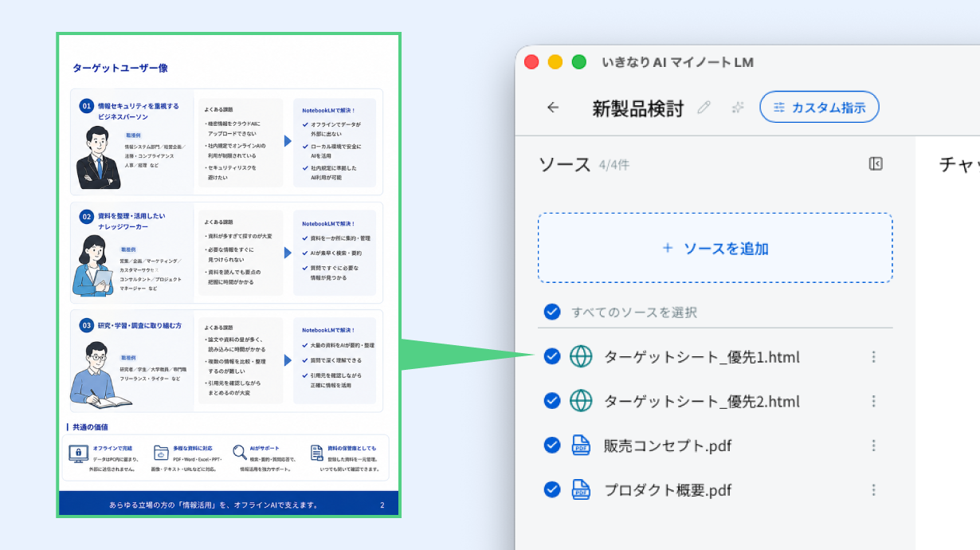
Task: Collapse the ソース sidebar panel
Action: point(876,163)
